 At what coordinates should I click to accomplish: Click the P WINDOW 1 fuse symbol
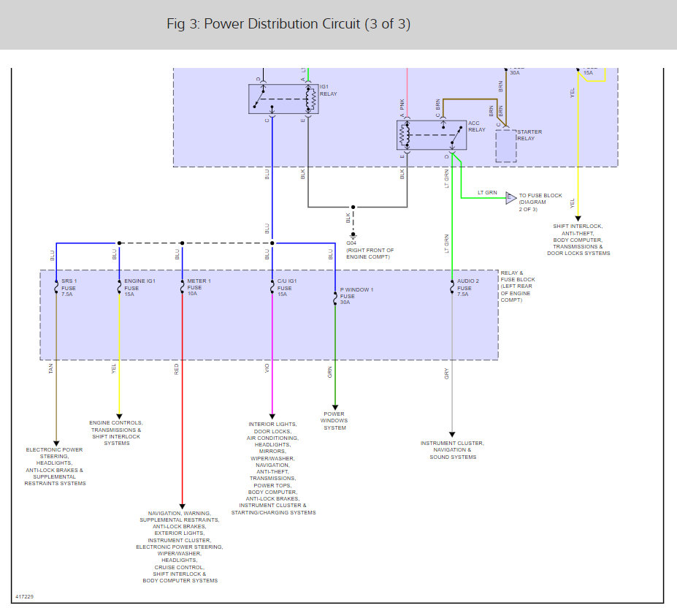click(x=335, y=298)
